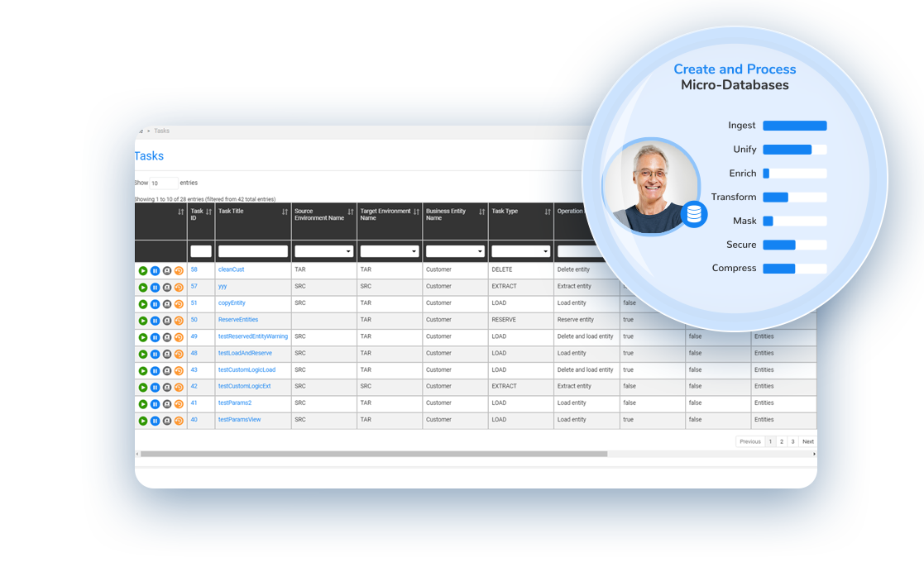Switch to page 2 of the tasks list

pyautogui.click(x=781, y=441)
